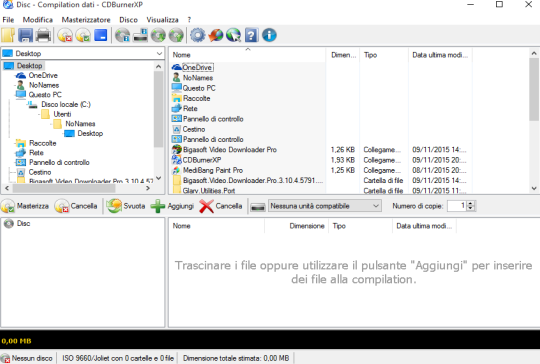Open the Masterizzatore menu
The image size is (540, 364).
[x=86, y=20]
